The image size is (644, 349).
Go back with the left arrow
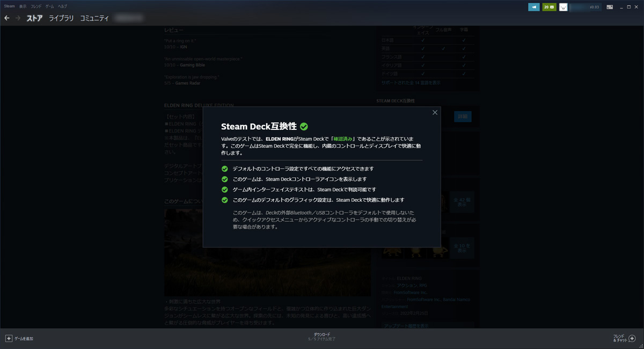tap(7, 18)
